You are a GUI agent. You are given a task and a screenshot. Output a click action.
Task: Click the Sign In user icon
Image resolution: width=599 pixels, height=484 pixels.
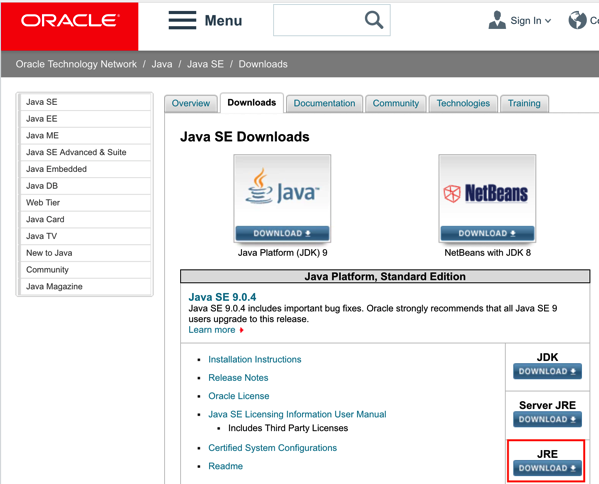coord(497,20)
